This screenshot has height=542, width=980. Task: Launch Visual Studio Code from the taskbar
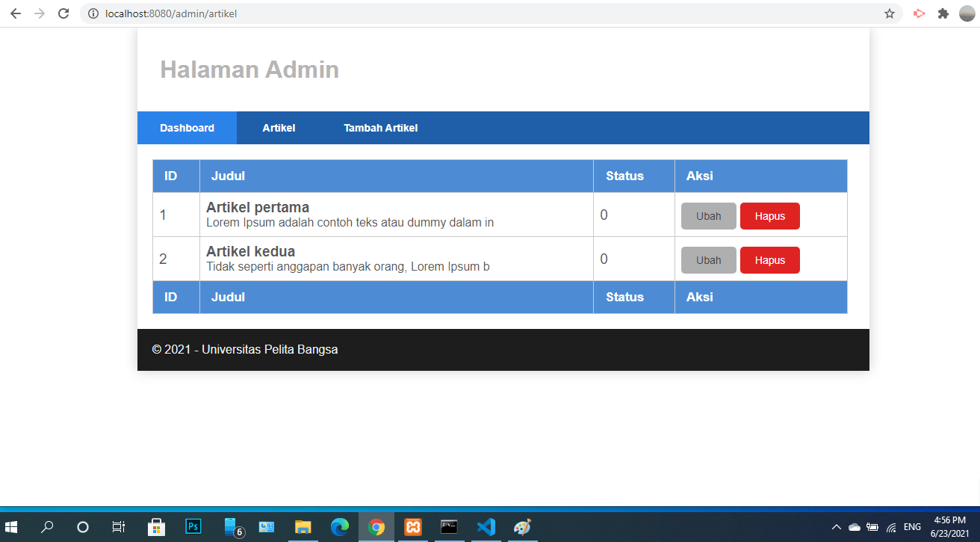(x=486, y=527)
